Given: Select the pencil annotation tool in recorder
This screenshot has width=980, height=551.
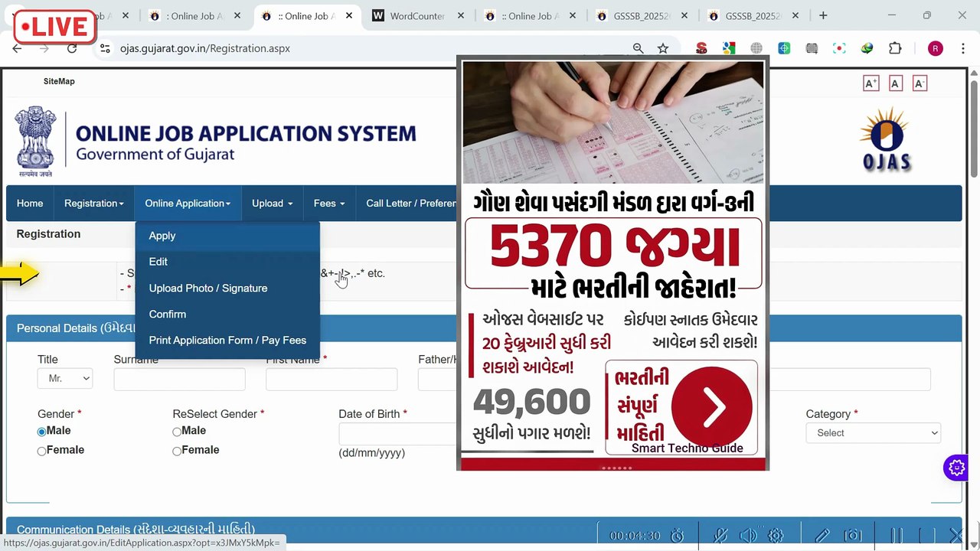Looking at the screenshot, I should [x=822, y=536].
